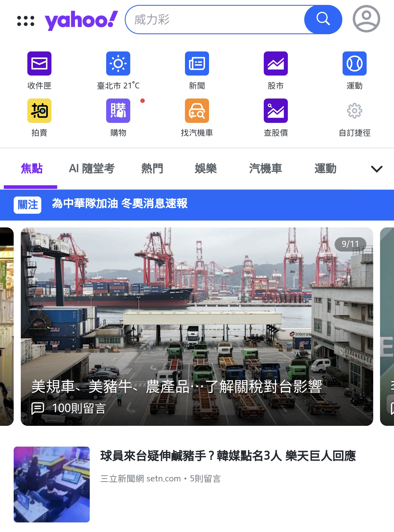Open the 球員來台疑伸鹹豬手 article headline
The image size is (394, 532).
coord(228,456)
